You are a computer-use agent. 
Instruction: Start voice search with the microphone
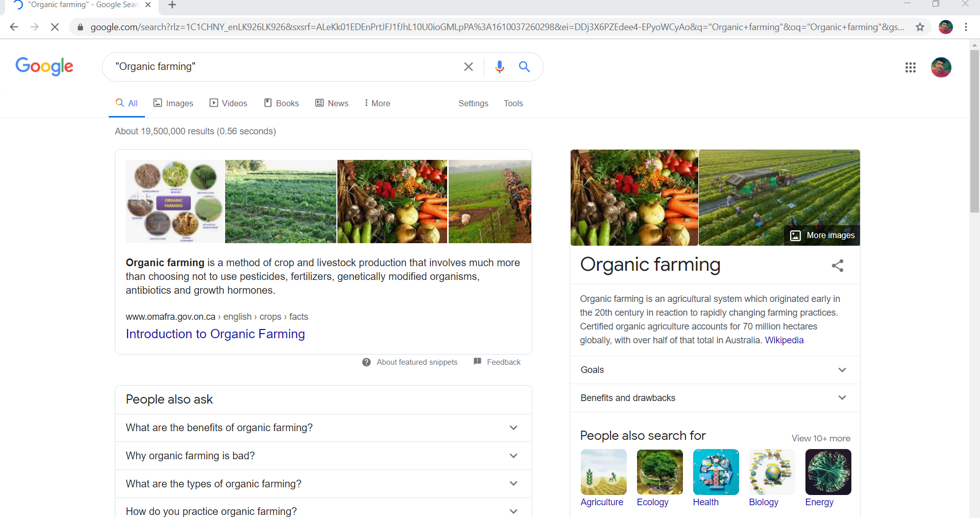500,67
